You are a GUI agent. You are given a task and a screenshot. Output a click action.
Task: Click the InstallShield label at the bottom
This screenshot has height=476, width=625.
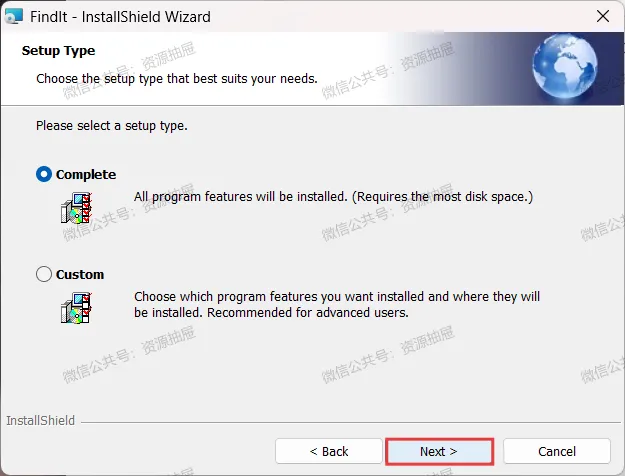point(40,421)
